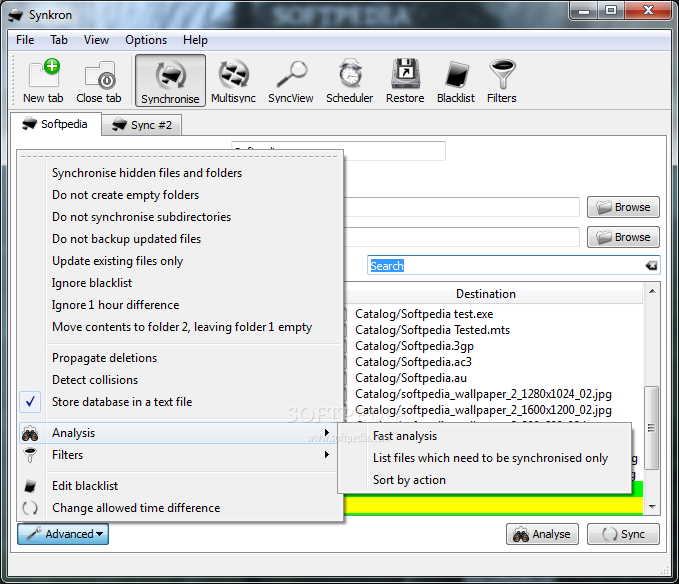
Task: Click the Destination column header
Action: click(x=486, y=294)
